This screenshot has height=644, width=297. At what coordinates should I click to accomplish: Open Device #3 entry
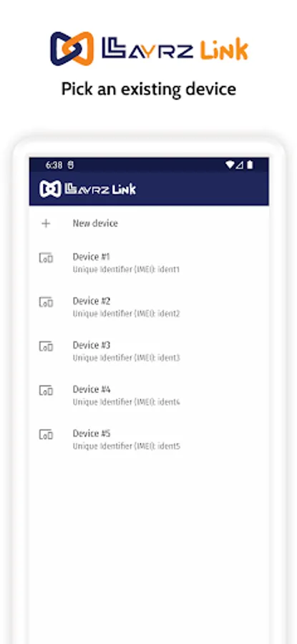149,351
